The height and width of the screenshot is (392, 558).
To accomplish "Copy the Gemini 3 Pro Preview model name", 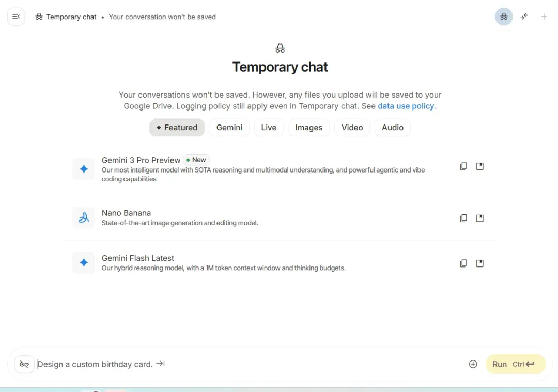I will tap(463, 166).
